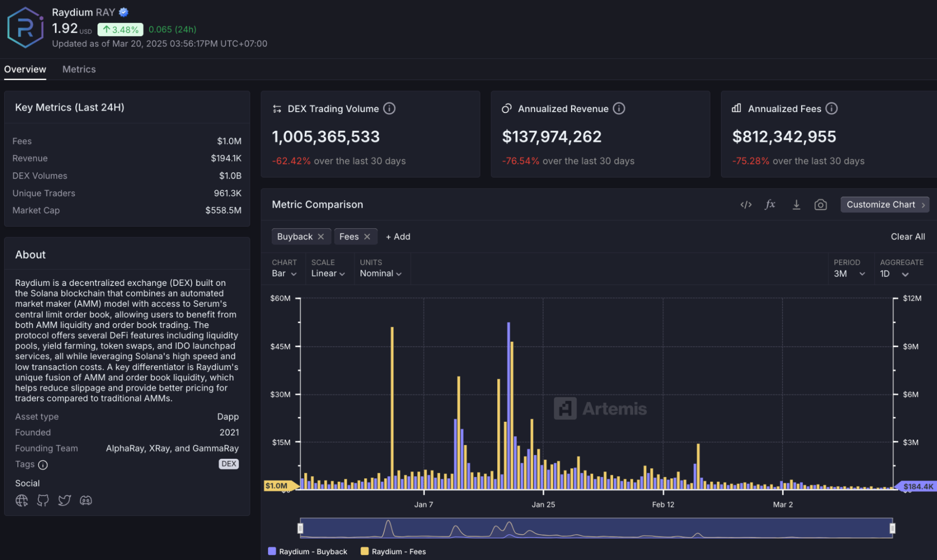Click the Unique Traders value 961.3K

(x=227, y=193)
